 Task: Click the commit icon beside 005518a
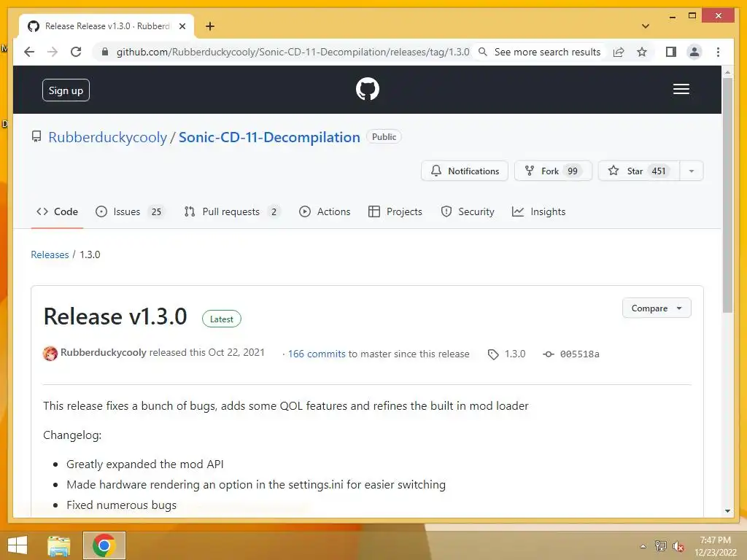pos(549,354)
